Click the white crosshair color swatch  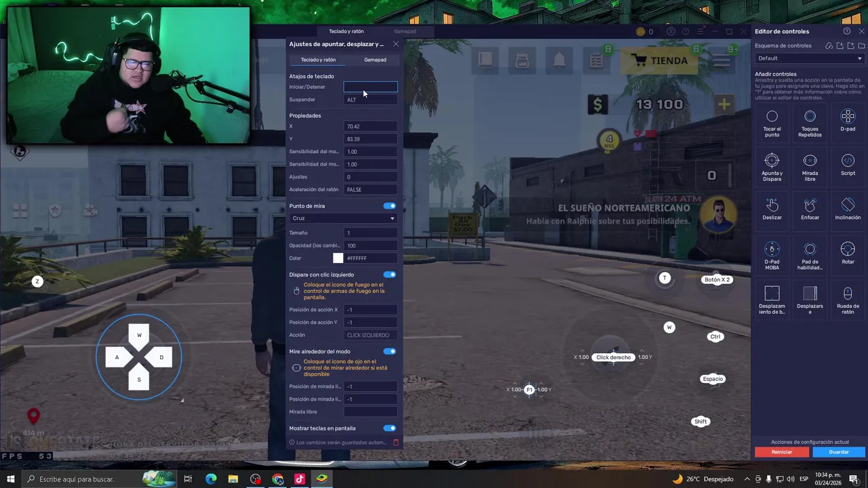pyautogui.click(x=338, y=258)
